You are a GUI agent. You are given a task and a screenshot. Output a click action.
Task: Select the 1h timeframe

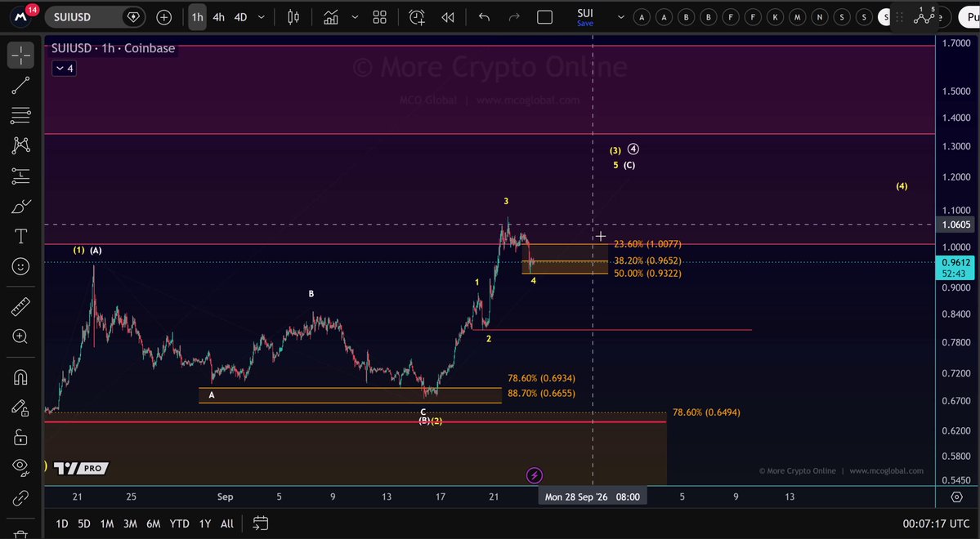(198, 17)
